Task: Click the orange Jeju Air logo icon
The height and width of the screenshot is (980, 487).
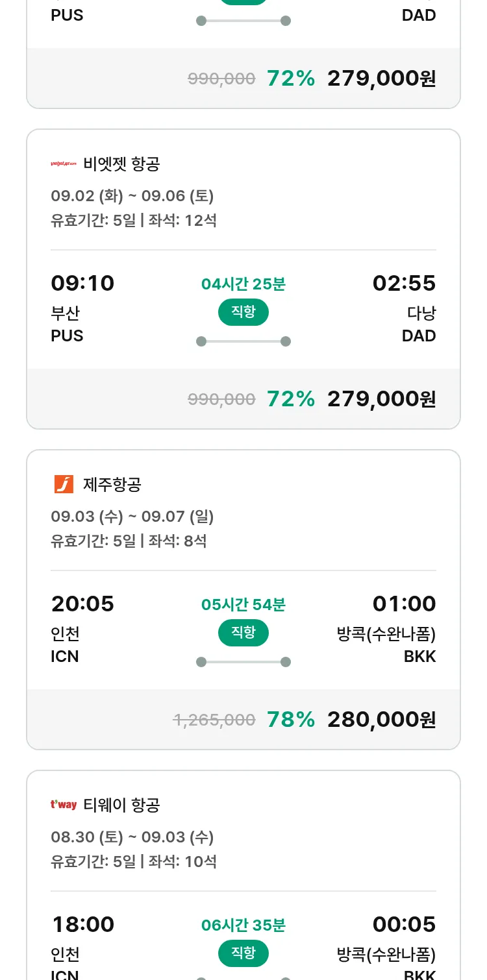Action: (x=64, y=484)
